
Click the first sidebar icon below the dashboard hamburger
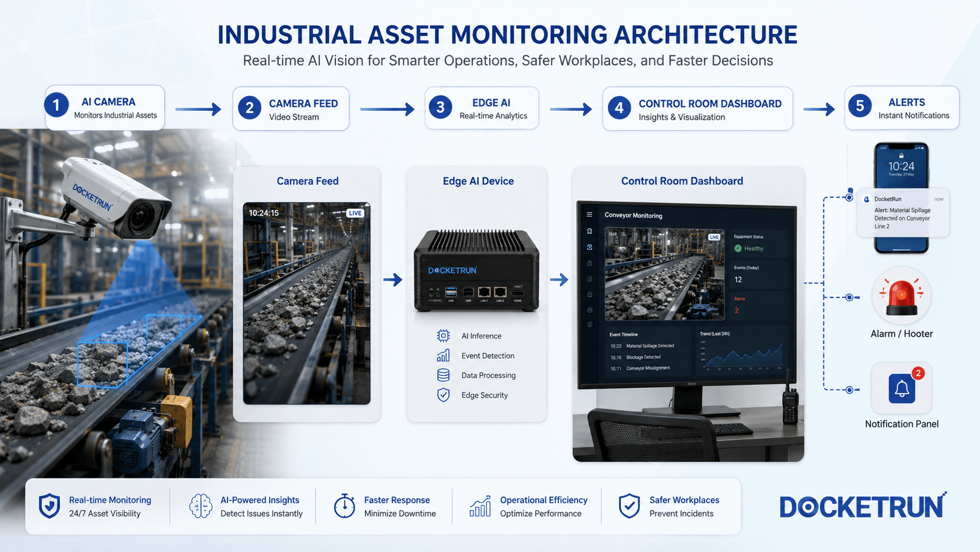[x=590, y=231]
